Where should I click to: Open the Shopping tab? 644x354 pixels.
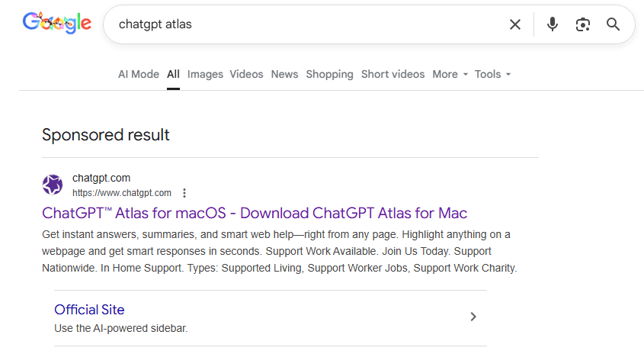329,74
